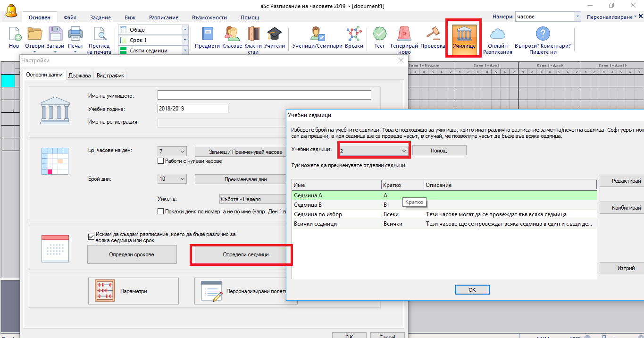The image size is (644, 338).
Task: Click the Определи срокове button
Action: pyautogui.click(x=132, y=254)
